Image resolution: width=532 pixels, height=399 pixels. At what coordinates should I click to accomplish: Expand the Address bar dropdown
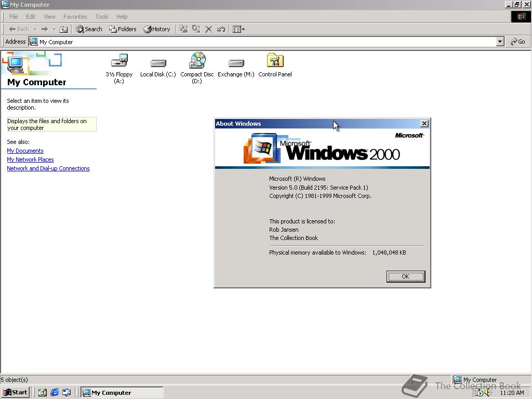point(500,42)
